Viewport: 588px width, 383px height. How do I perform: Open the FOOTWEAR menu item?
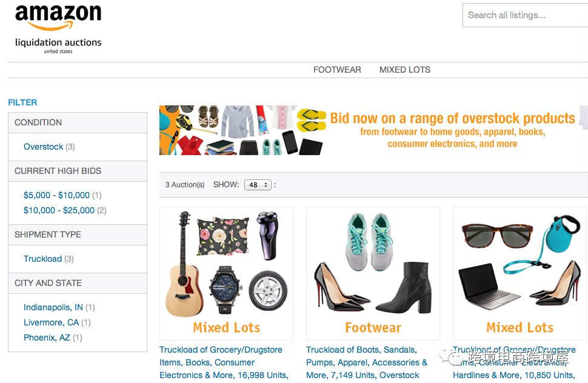[x=337, y=70]
